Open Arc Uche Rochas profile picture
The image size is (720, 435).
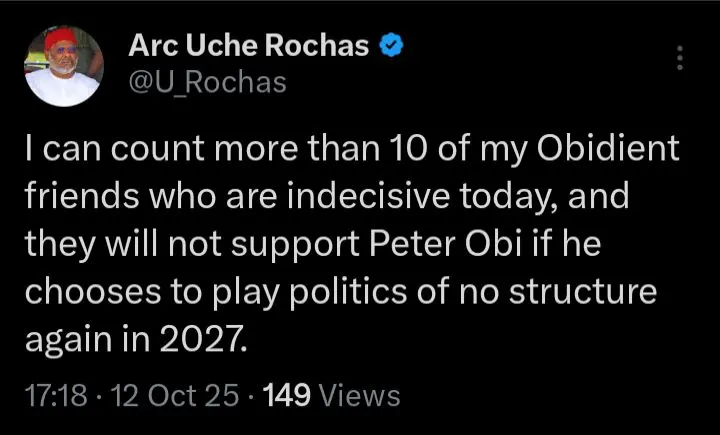tap(63, 66)
